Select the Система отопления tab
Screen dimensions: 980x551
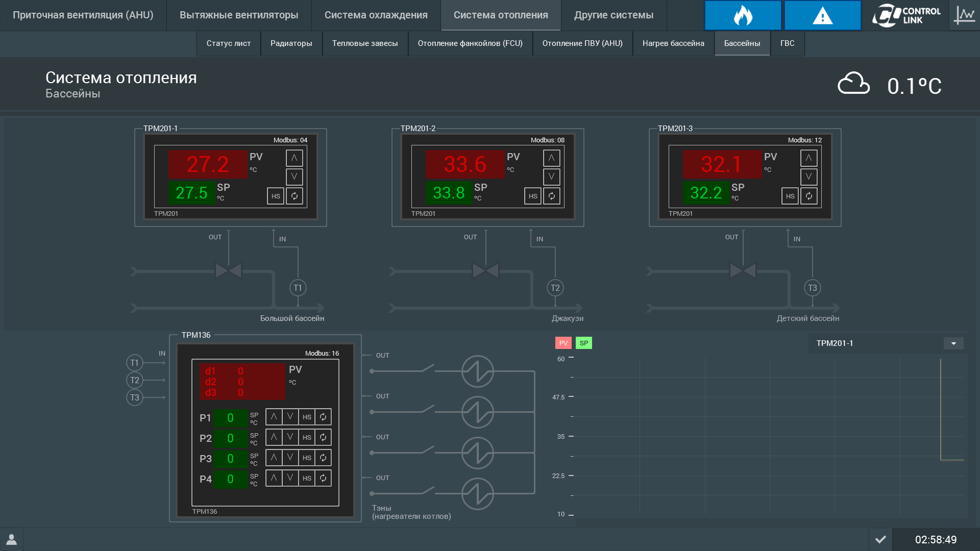[501, 15]
